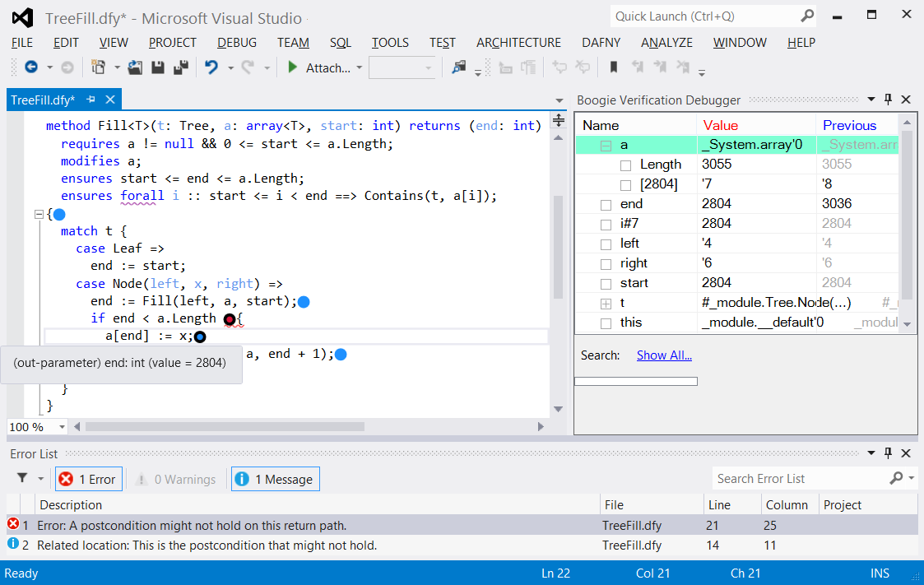Collapse the 'a' array node
Screen dimensions: 924x585
pyautogui.click(x=606, y=146)
